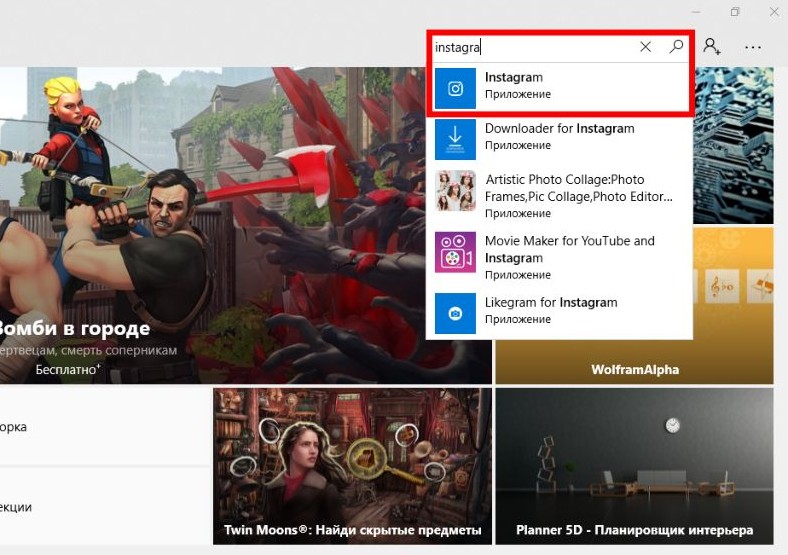Viewport: 788px width, 555px height.
Task: Click inside the search field with 'instagra'
Action: point(533,47)
